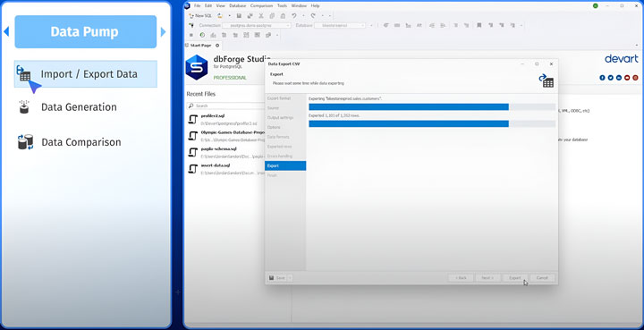
Task: Click the Cancel button in export dialog
Action: (x=542, y=278)
